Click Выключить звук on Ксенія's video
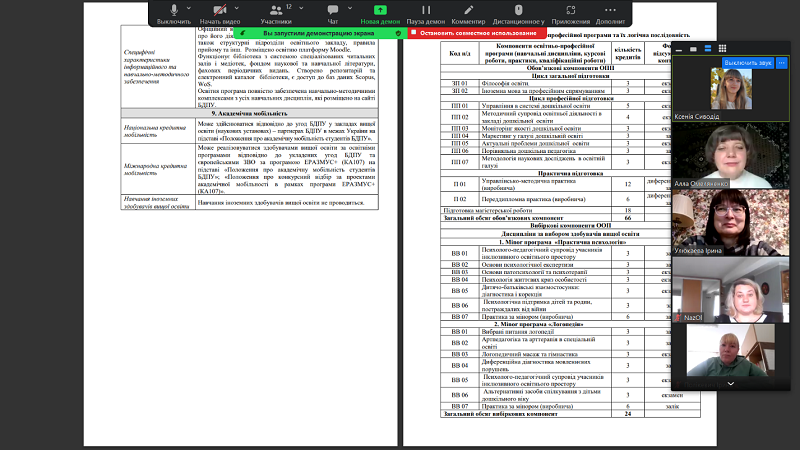Image resolution: width=800 pixels, height=450 pixels. [x=747, y=63]
